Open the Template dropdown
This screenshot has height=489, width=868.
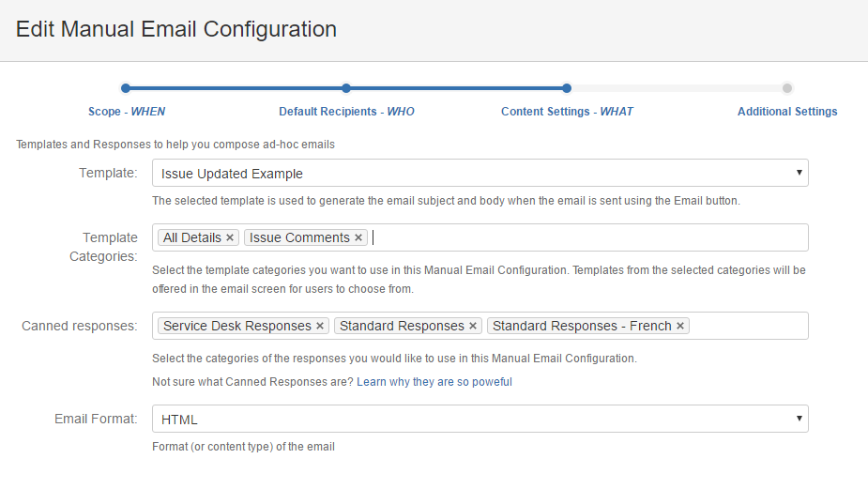(x=480, y=174)
